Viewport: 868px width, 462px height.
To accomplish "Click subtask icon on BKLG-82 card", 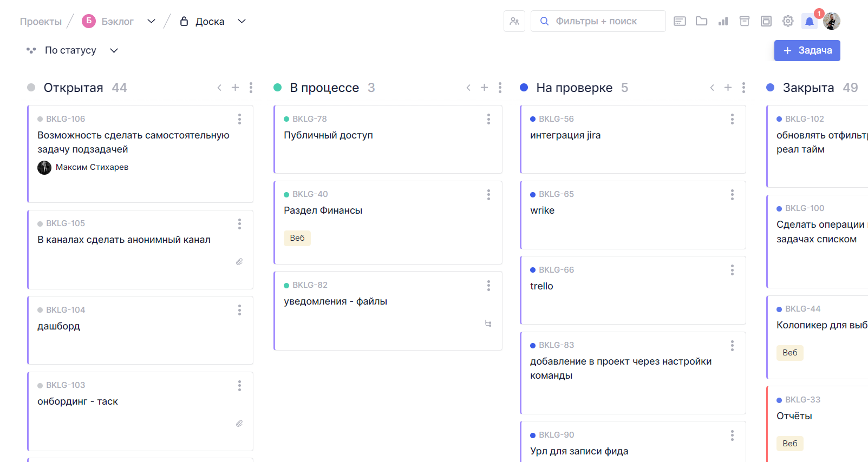I will coord(488,324).
